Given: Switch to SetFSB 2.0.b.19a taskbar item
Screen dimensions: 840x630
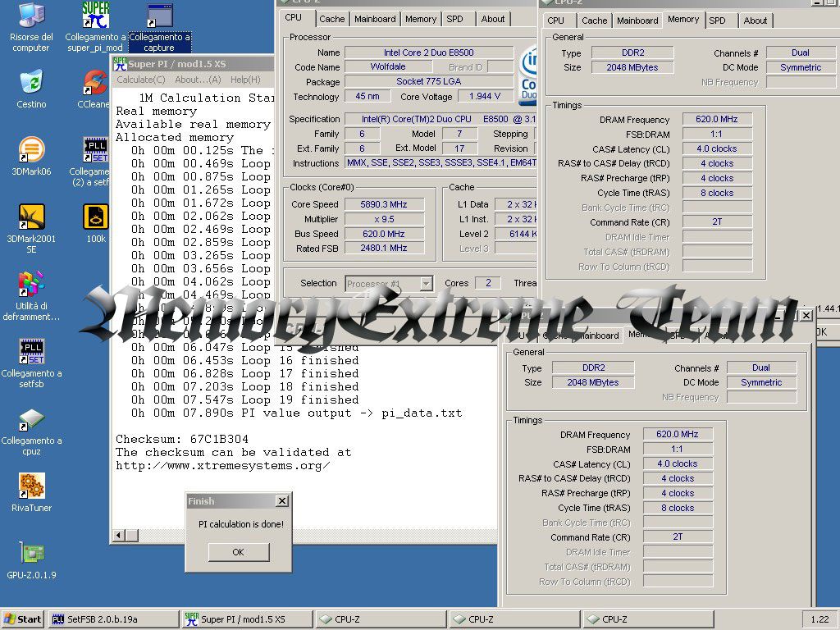Looking at the screenshot, I should (114, 619).
